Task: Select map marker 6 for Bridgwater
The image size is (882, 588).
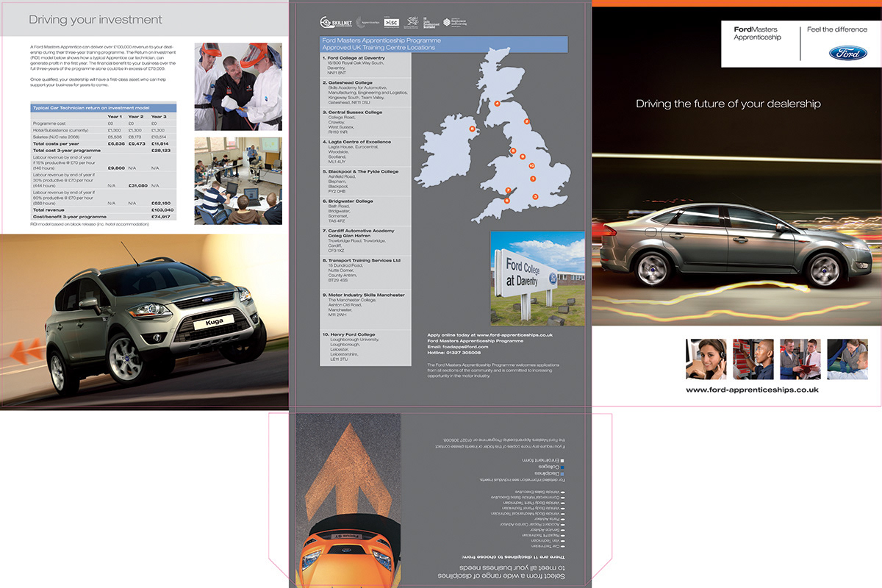Action: pyautogui.click(x=506, y=200)
